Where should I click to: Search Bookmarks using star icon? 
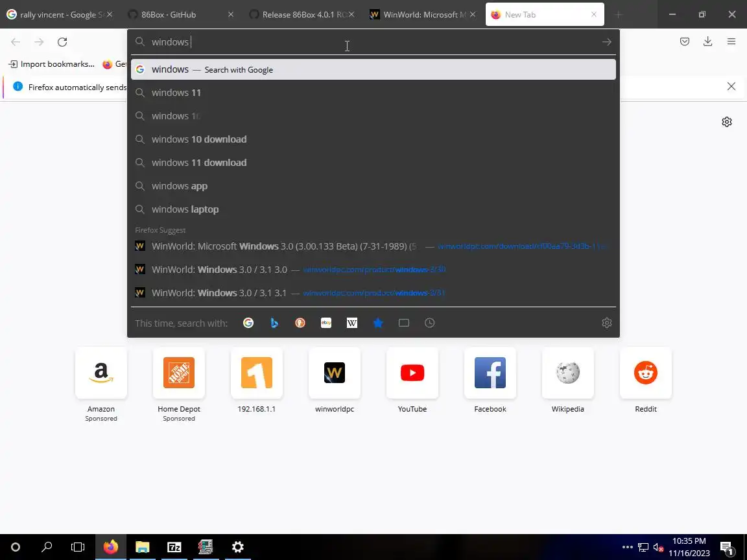tap(378, 323)
